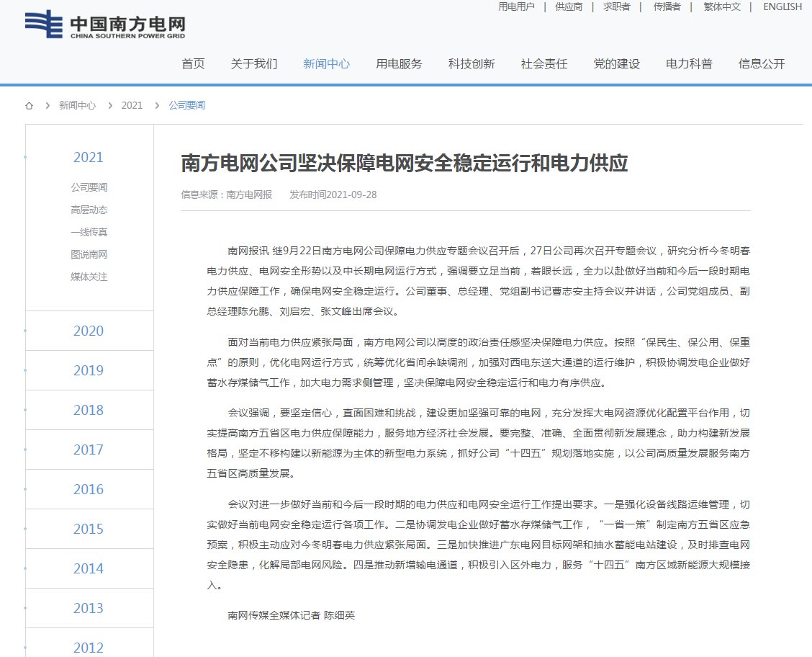Open 图说南网 in the sidebar
This screenshot has width=812, height=657.
click(89, 254)
